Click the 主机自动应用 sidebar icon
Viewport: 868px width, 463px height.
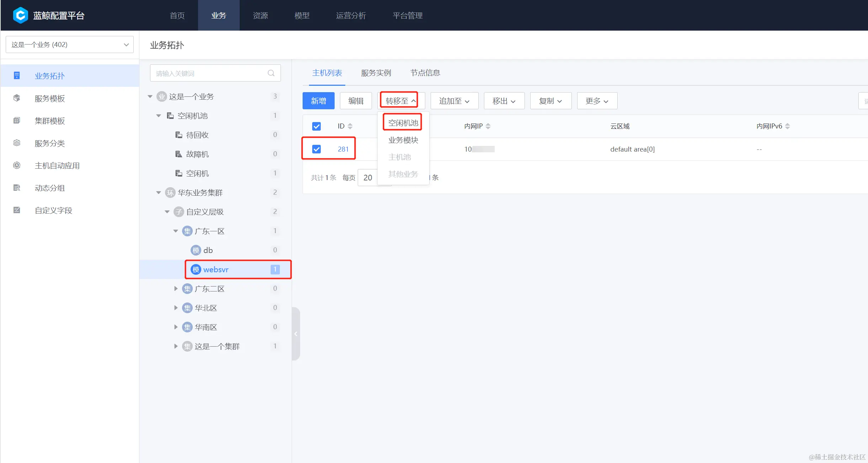click(17, 165)
